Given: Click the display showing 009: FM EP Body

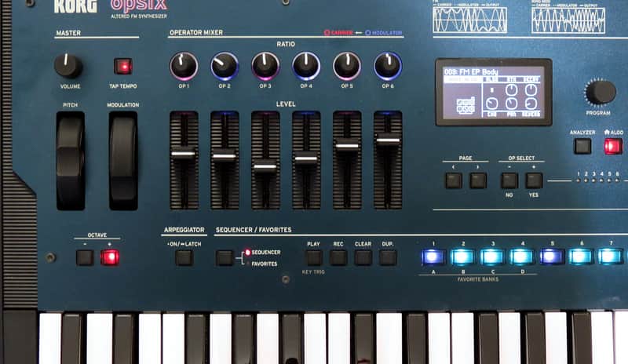Looking at the screenshot, I should [494, 92].
